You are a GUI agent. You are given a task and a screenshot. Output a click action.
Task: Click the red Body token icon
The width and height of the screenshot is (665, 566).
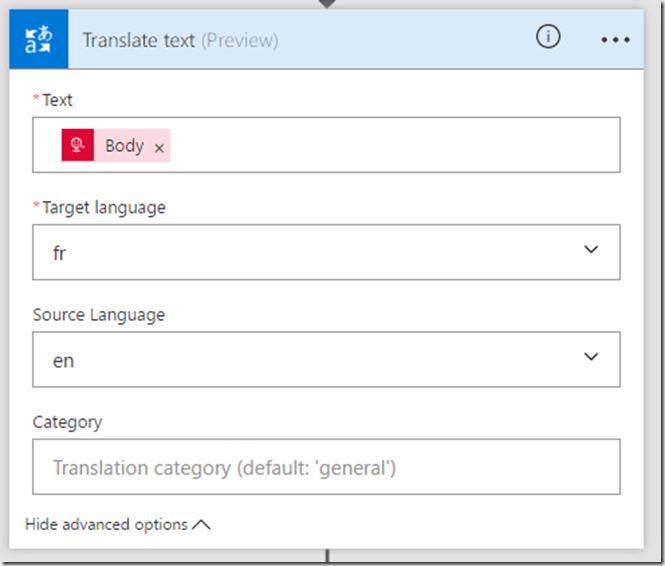78,146
